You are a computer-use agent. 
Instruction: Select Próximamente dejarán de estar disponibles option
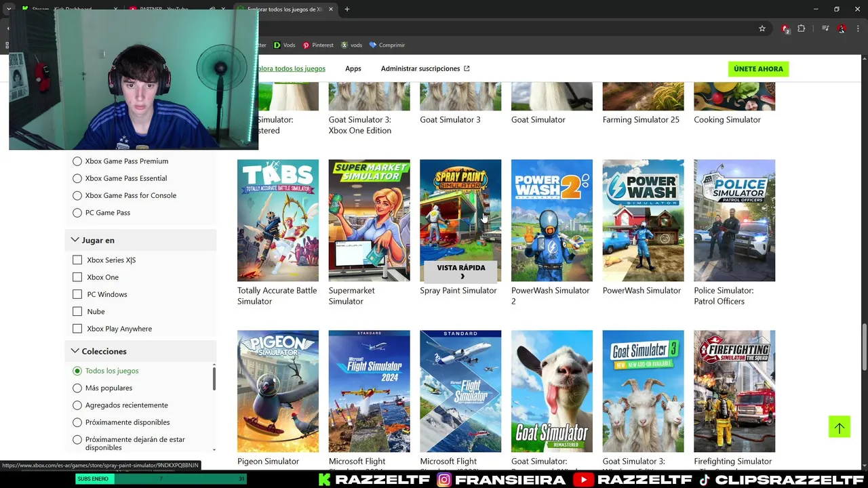(77, 440)
